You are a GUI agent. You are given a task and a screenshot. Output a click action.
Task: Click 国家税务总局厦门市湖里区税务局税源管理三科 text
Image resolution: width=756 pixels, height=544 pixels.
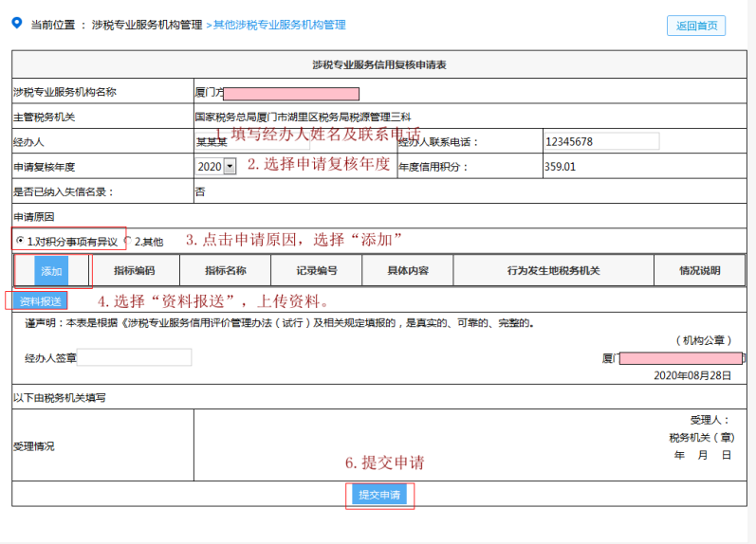point(303,117)
